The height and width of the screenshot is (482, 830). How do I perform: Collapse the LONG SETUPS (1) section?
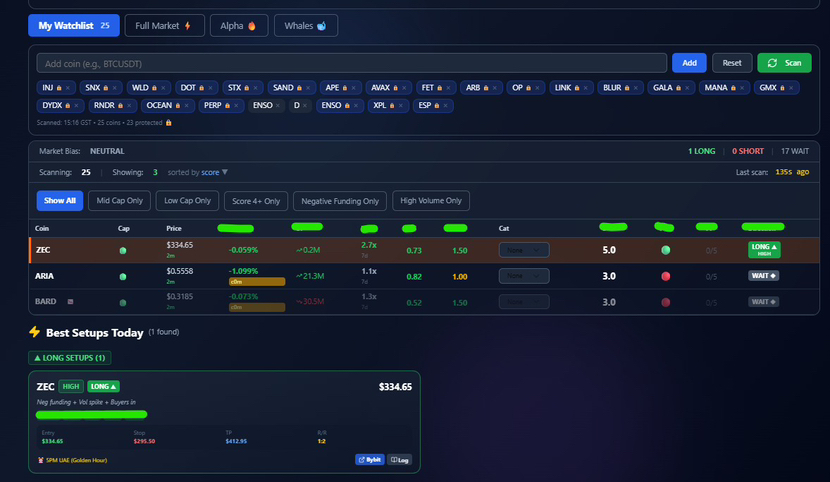tap(69, 358)
